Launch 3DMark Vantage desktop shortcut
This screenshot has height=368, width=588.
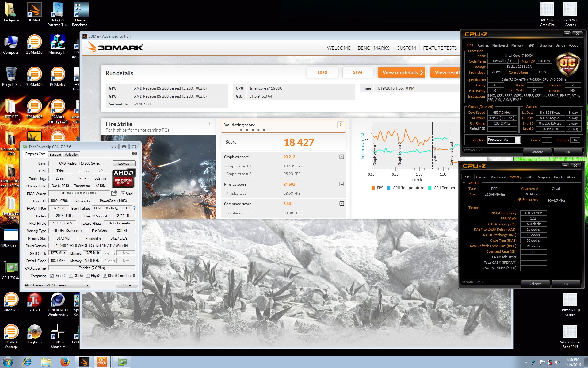click(11, 336)
